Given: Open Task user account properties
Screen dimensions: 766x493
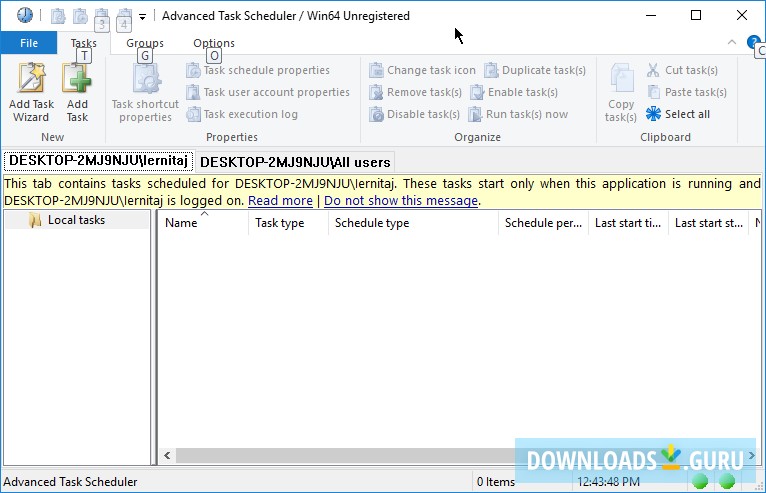Looking at the screenshot, I should 268,92.
